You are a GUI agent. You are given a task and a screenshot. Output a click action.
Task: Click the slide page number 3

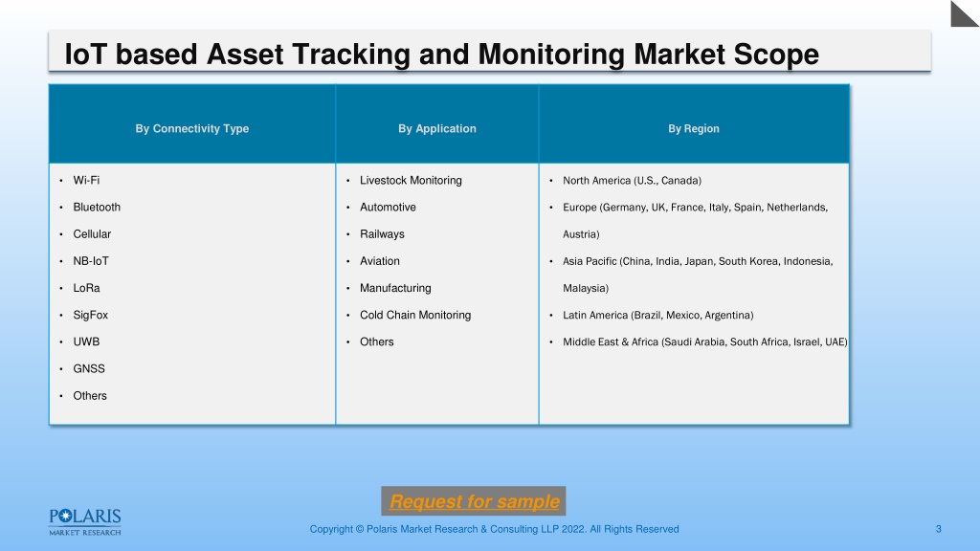(938, 528)
